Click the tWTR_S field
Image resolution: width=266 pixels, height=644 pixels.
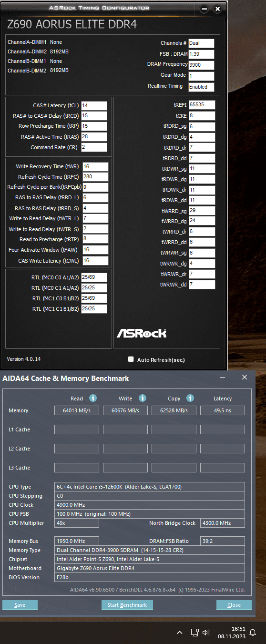coord(95,229)
